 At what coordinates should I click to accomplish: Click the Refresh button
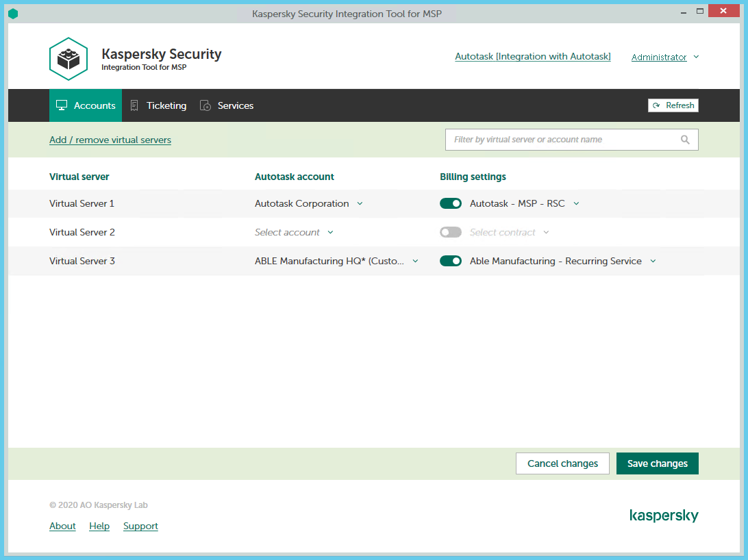click(673, 105)
